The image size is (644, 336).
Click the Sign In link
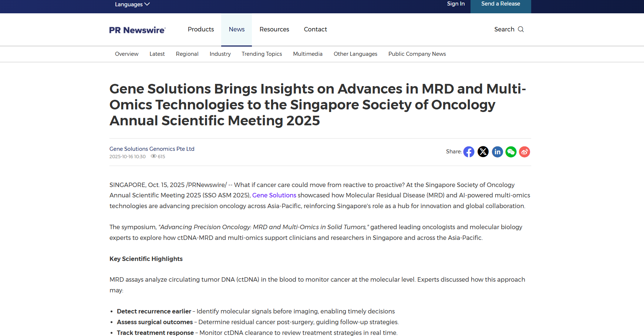tap(456, 4)
